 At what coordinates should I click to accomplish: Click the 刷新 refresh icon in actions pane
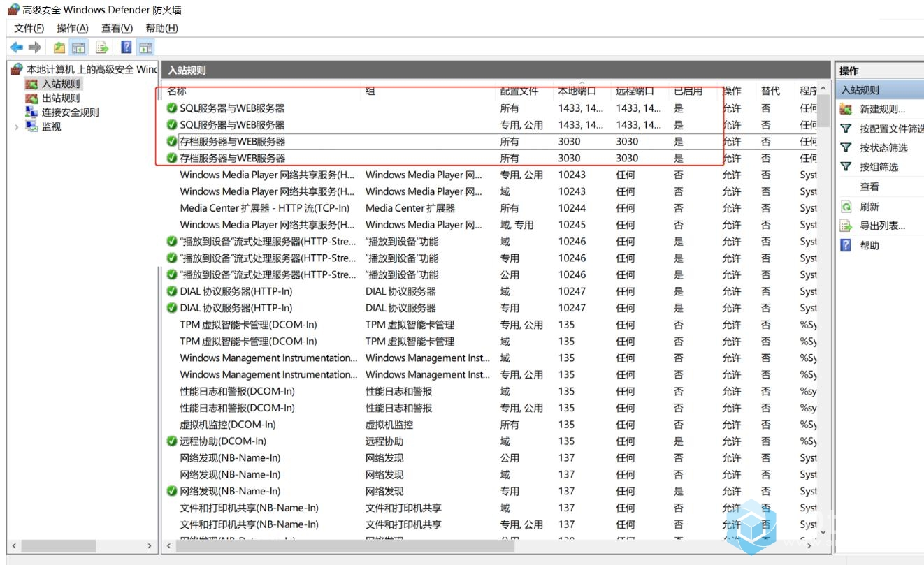pyautogui.click(x=846, y=207)
